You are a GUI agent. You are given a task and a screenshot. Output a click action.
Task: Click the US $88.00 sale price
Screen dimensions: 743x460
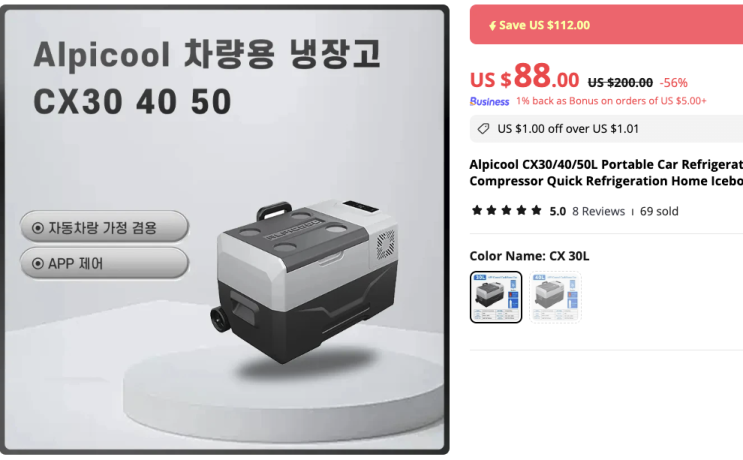pos(524,77)
